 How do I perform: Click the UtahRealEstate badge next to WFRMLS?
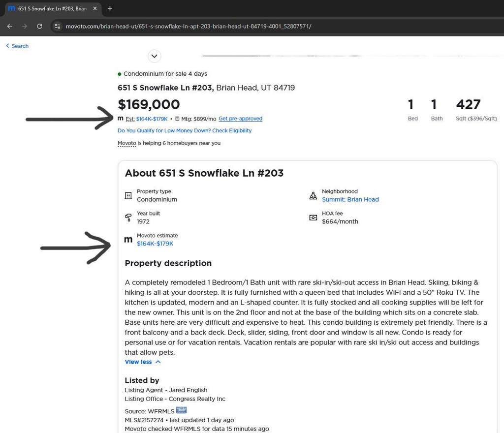(181, 410)
